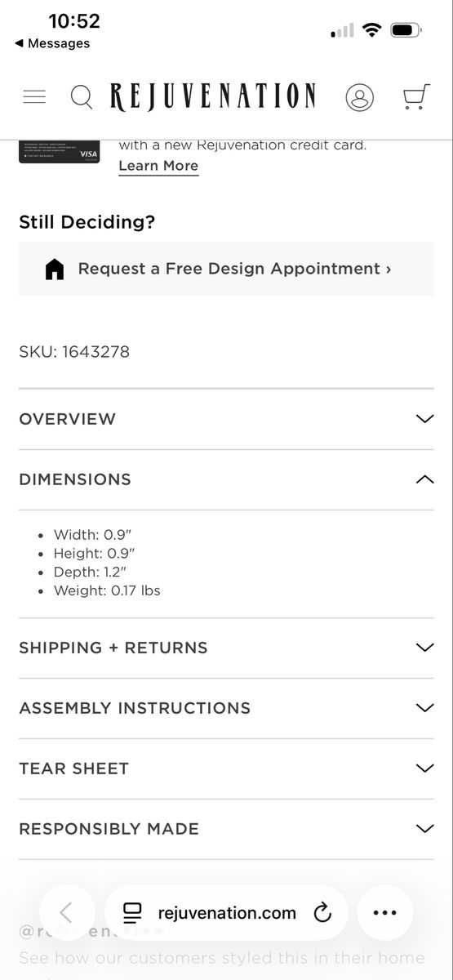Collapse the Dimensions section

pyautogui.click(x=226, y=479)
